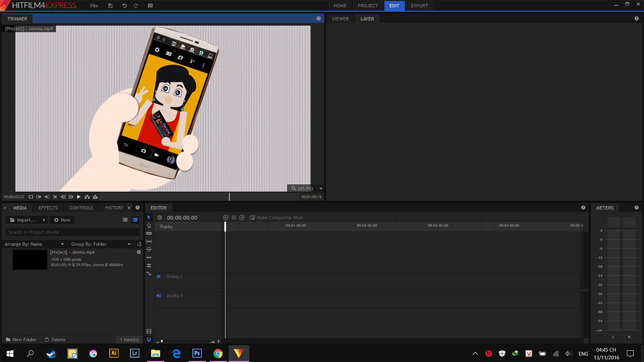Viewport: 644px width, 362px height.
Task: Mute the Audio 1 track
Action: pyautogui.click(x=158, y=296)
